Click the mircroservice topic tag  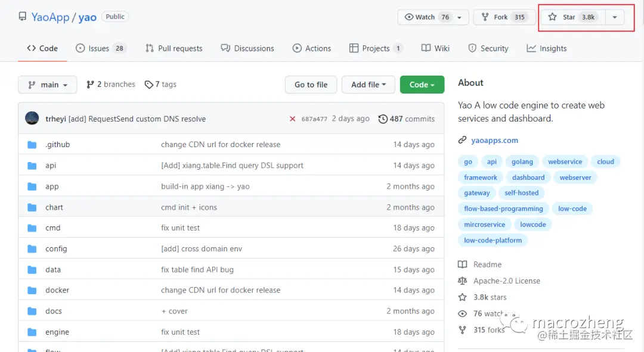pyautogui.click(x=484, y=225)
